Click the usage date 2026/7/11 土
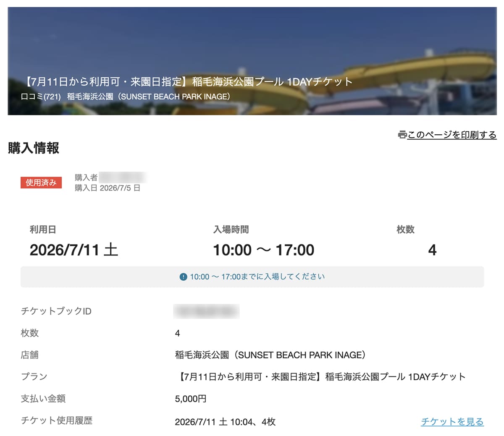 click(x=74, y=250)
